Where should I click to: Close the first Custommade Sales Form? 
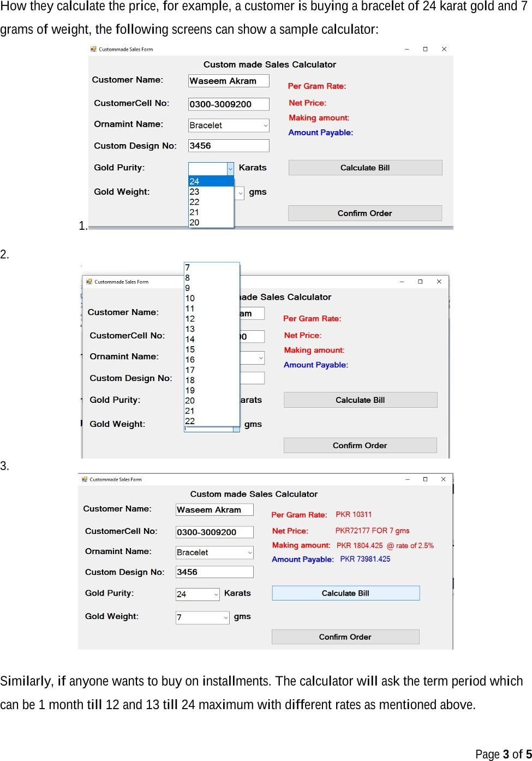(x=444, y=49)
